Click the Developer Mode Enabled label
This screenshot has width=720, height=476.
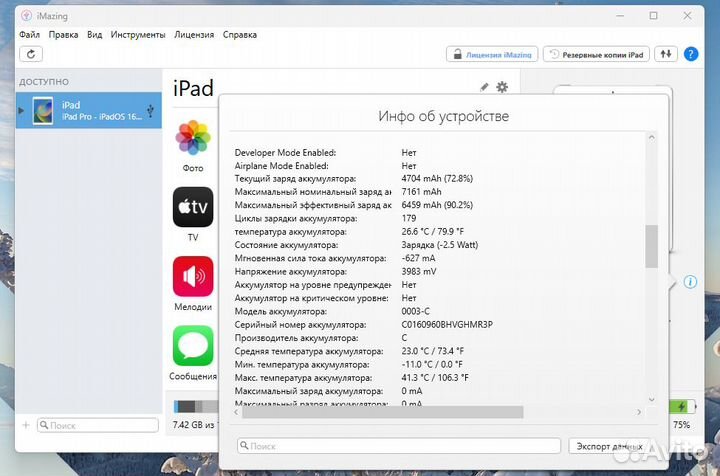tap(285, 152)
